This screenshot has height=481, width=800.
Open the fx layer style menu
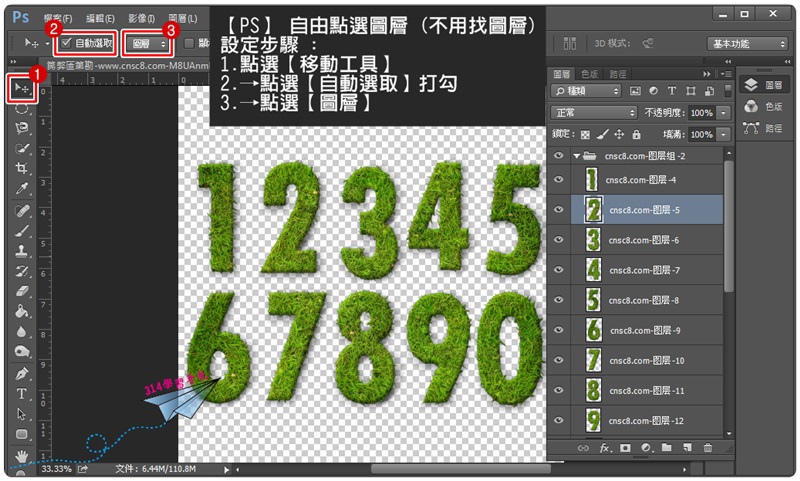click(x=606, y=448)
